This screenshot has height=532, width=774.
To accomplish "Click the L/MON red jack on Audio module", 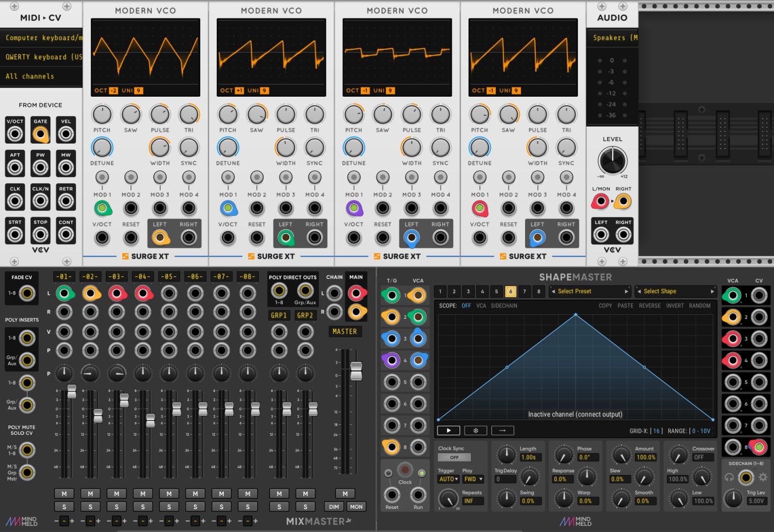I will pos(600,202).
